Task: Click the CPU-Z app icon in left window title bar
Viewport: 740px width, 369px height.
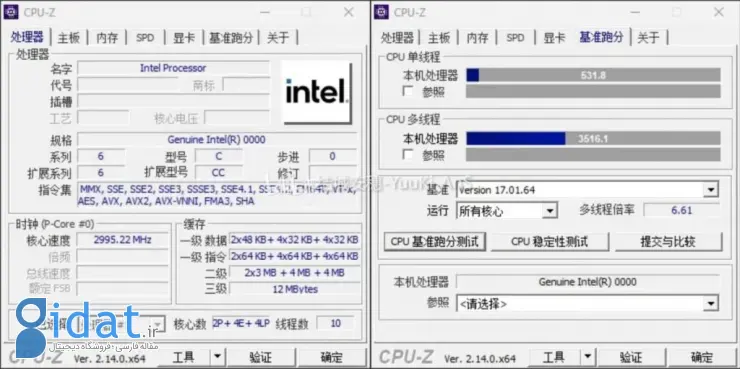Action: click(x=11, y=11)
